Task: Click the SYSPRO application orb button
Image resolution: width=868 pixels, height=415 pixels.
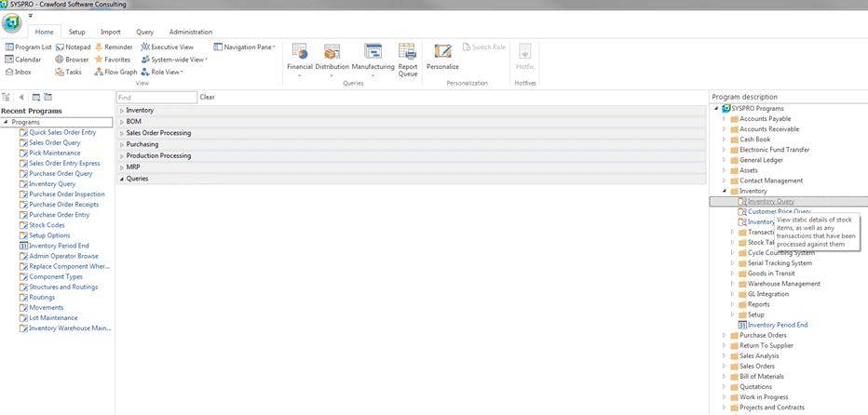Action: (12, 22)
